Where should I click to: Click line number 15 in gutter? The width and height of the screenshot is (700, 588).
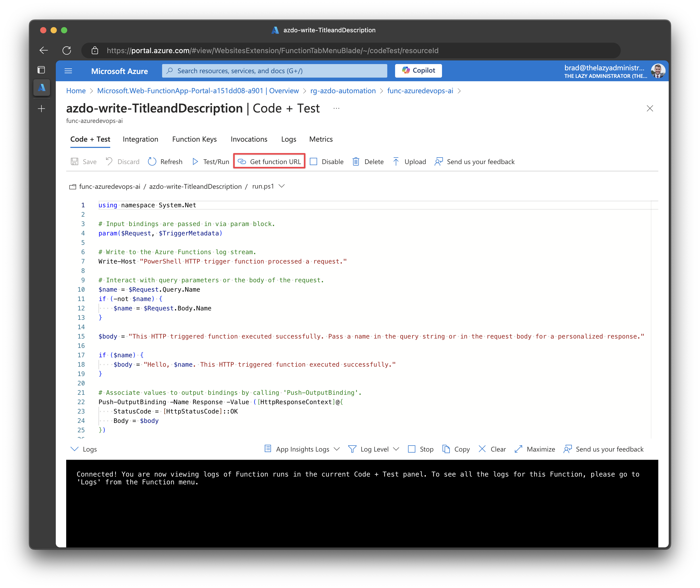81,336
